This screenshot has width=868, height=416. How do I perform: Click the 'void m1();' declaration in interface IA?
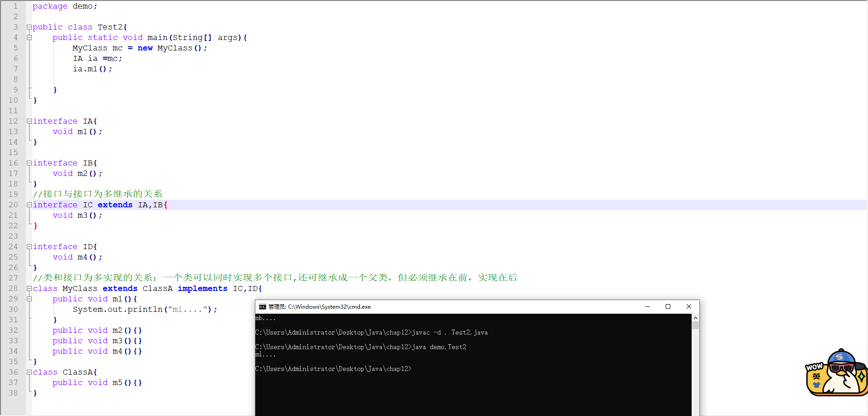pyautogui.click(x=77, y=132)
